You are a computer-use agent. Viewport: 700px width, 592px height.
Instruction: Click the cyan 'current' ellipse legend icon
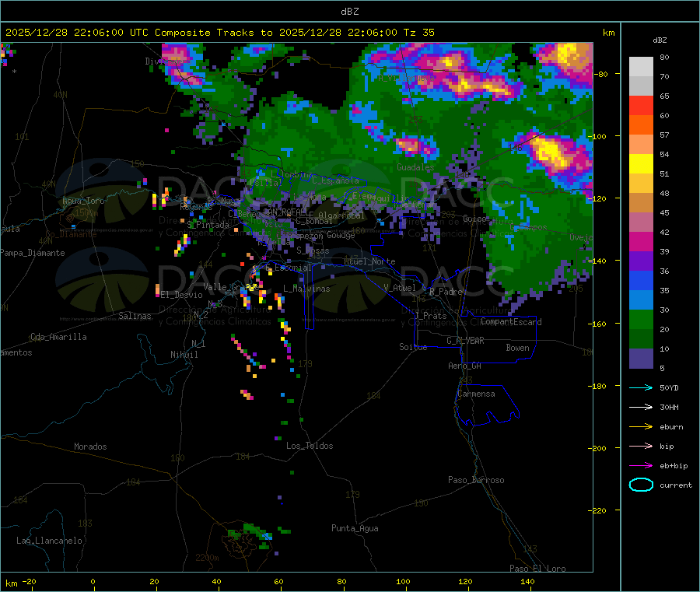click(641, 485)
